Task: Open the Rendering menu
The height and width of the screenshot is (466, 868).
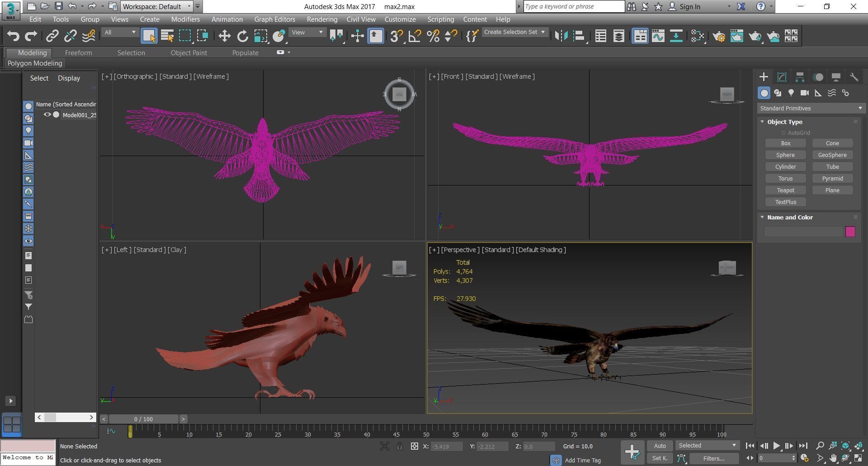Action: point(322,19)
